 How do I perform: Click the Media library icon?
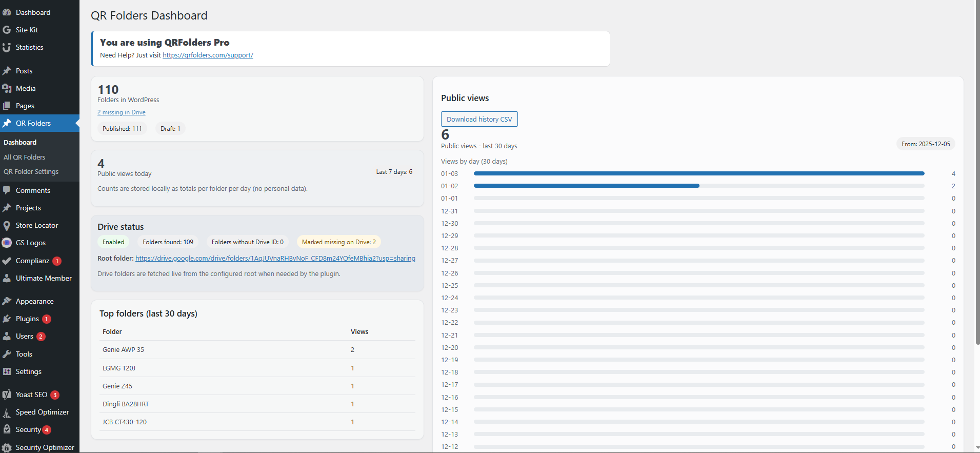tap(7, 89)
